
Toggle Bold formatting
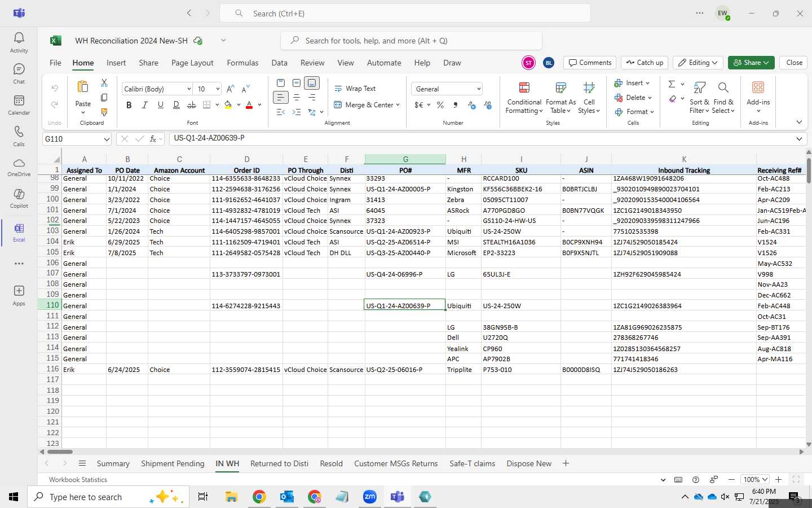click(x=129, y=105)
